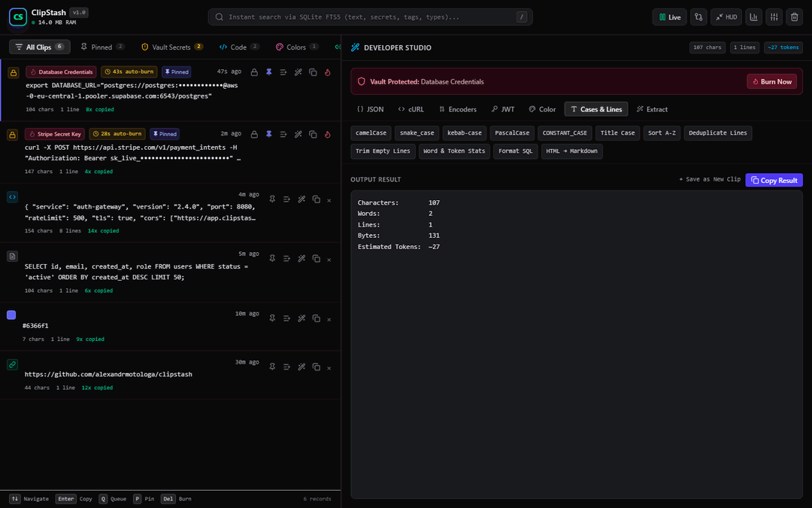Toggle Live clipboard monitoring

click(670, 17)
